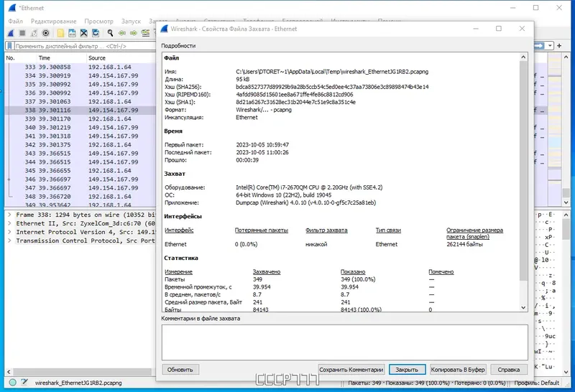Screen dimensions: 575x392
Task: Click the Интерфейс column heading
Action: coord(179,230)
